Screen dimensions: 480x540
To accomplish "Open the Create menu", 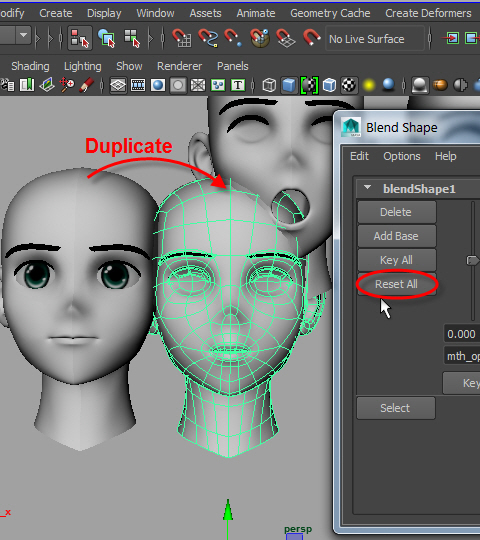I will point(56,13).
